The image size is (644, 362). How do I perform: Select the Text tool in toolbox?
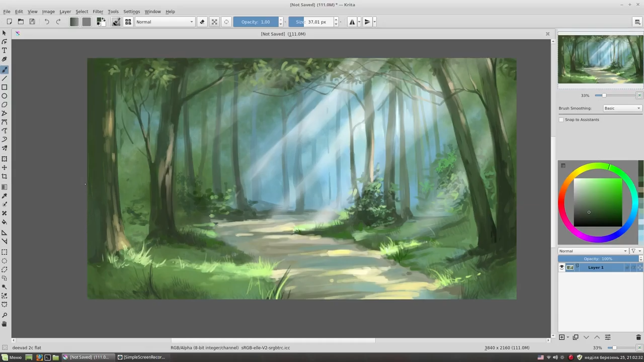pyautogui.click(x=5, y=51)
